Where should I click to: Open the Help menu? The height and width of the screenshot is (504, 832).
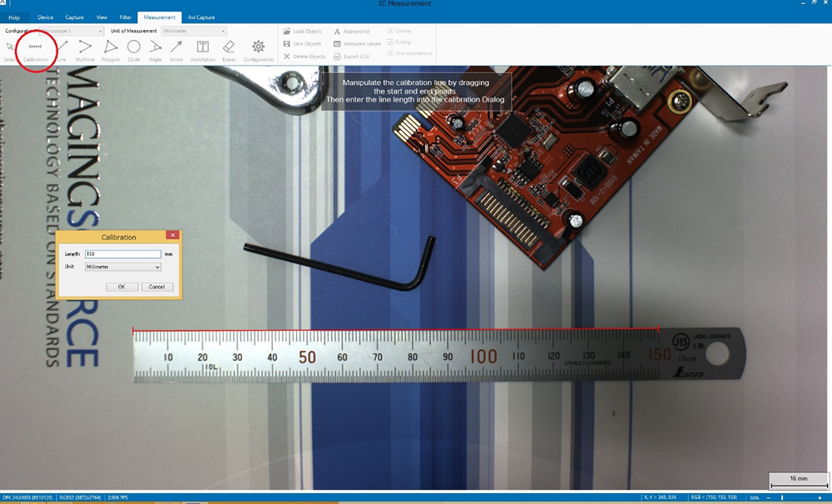pos(14,17)
